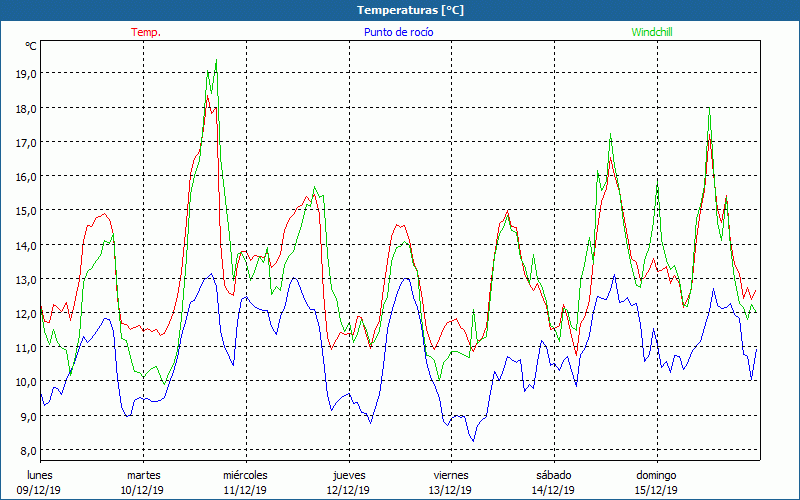Click the 10,0 y-axis value
800x500 pixels.
pyautogui.click(x=26, y=382)
